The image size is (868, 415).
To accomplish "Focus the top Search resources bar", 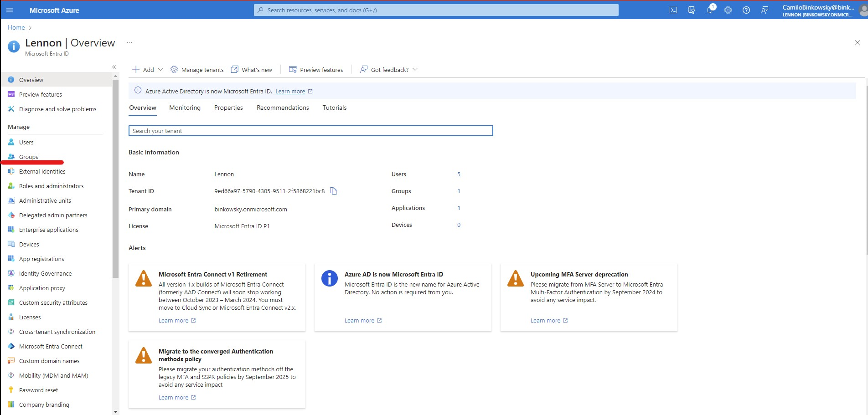I will point(436,10).
